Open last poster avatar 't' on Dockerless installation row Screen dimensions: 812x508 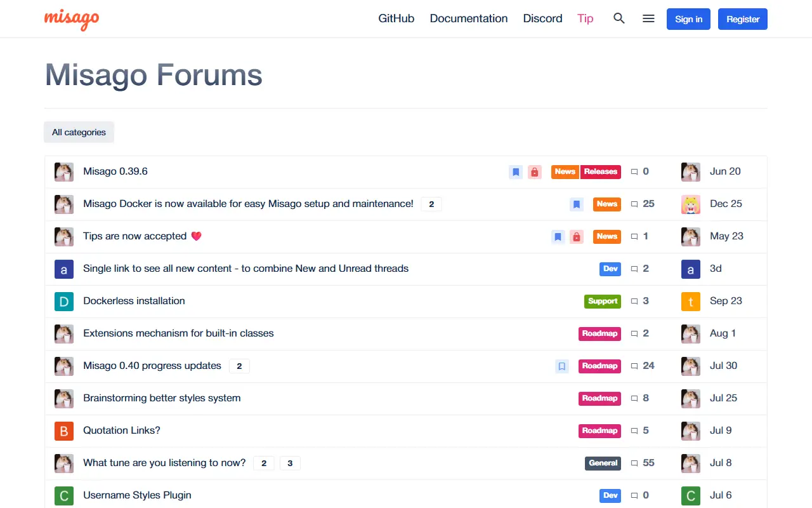691,301
